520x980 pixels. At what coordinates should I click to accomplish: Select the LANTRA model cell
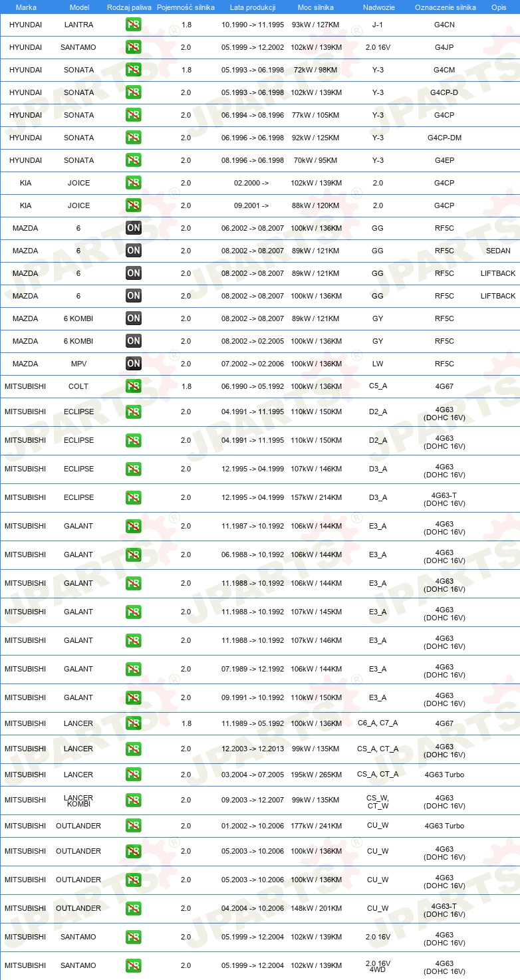coord(79,25)
